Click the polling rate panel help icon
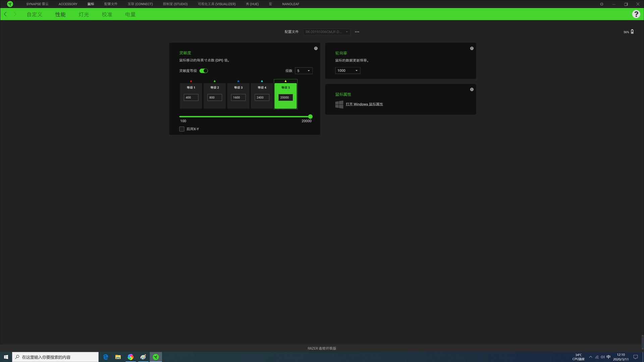This screenshot has height=362, width=644. (x=472, y=48)
